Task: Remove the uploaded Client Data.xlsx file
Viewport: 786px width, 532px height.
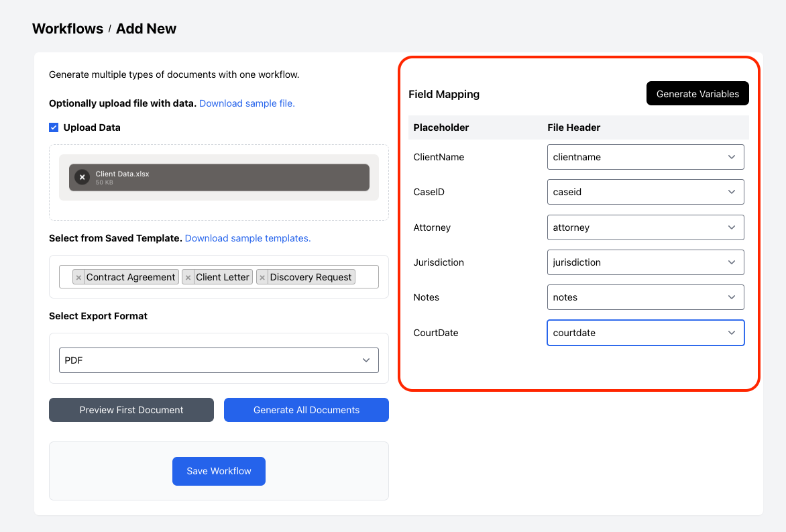Action: 81,177
